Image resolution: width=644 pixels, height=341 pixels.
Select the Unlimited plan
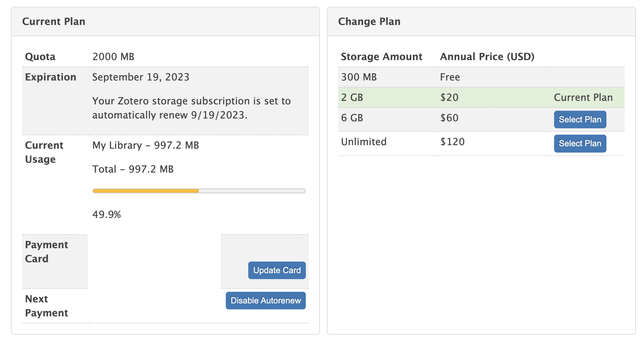[x=580, y=143]
